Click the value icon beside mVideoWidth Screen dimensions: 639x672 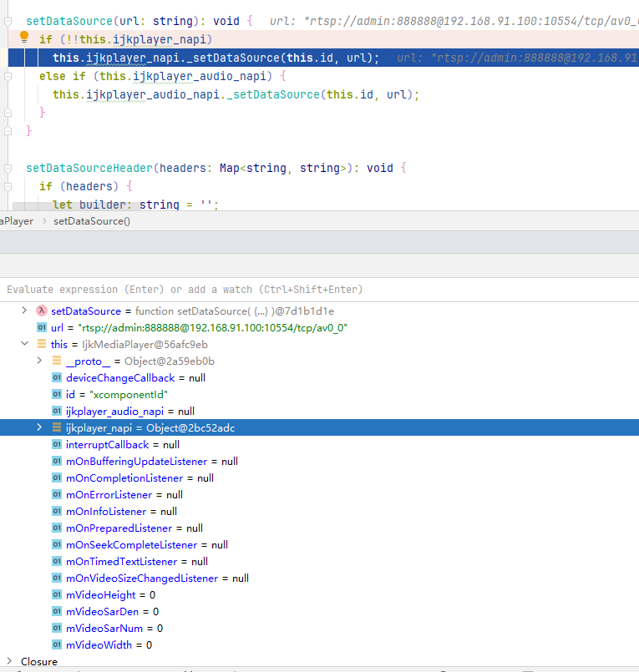pos(57,644)
